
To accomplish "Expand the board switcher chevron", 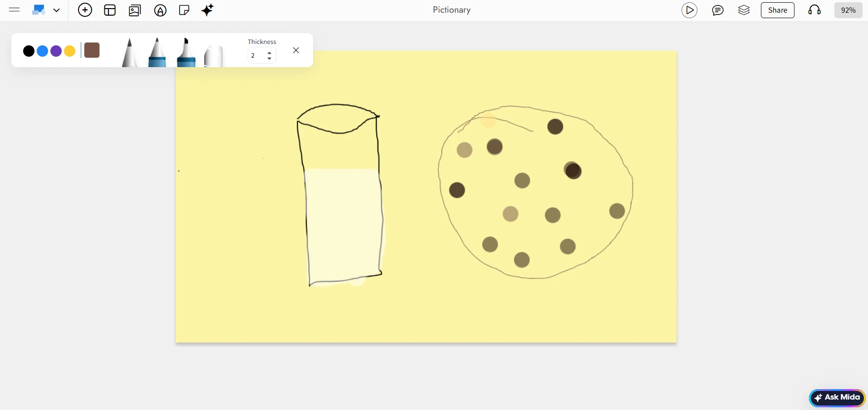I will pyautogui.click(x=57, y=10).
